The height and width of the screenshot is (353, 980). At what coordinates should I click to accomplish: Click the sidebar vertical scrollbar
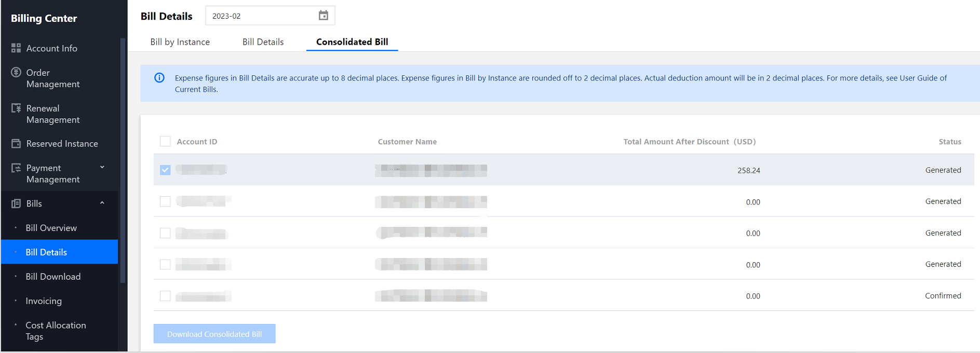point(123,161)
